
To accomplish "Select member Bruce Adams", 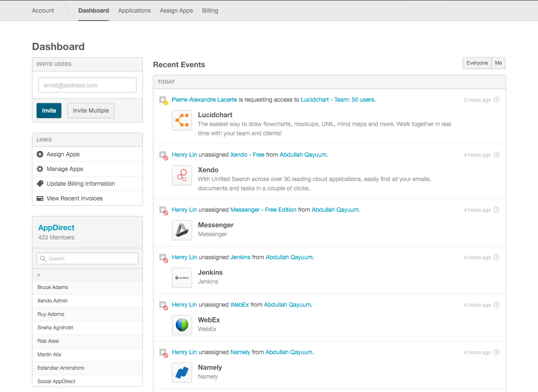I will (87, 287).
